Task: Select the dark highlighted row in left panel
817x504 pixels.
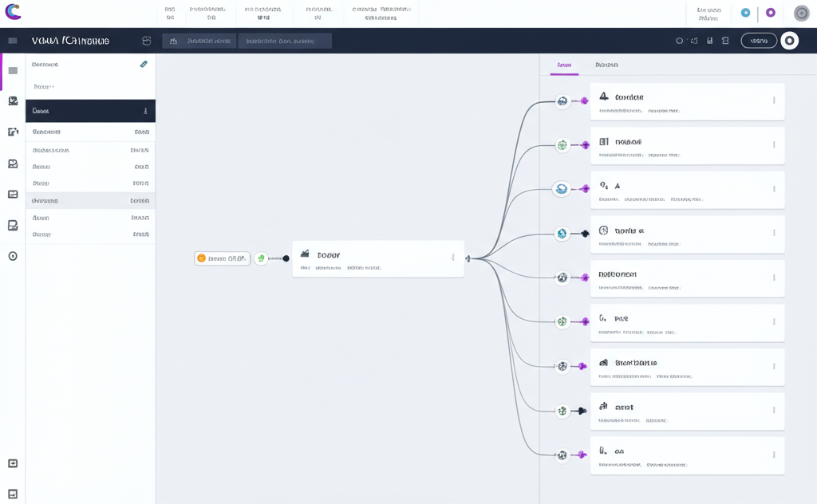Action: [x=90, y=111]
